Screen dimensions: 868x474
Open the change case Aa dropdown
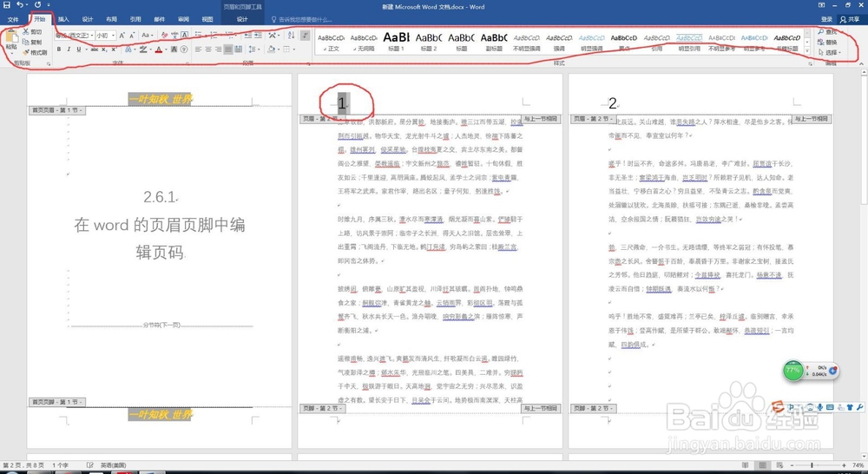pyautogui.click(x=147, y=36)
